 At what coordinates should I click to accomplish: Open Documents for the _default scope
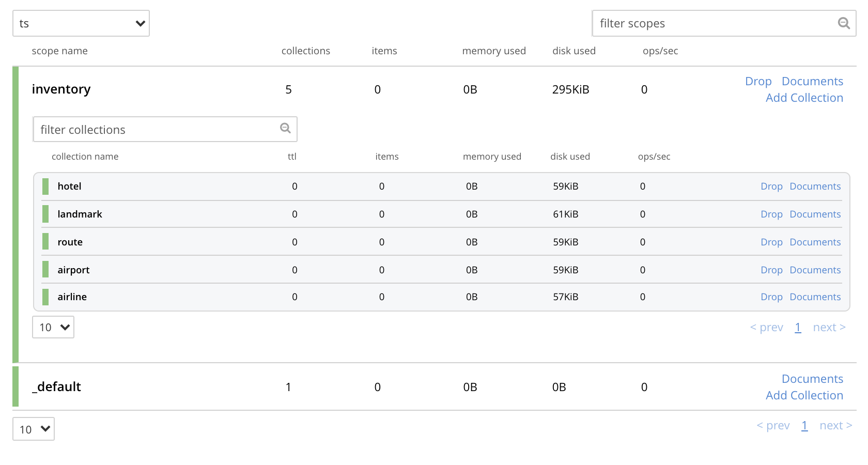click(x=812, y=379)
